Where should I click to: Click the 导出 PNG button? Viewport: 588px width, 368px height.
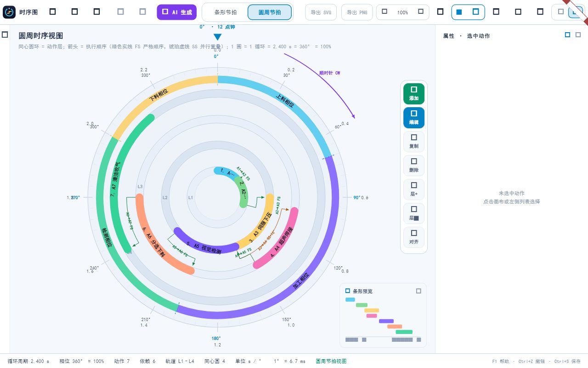click(357, 12)
